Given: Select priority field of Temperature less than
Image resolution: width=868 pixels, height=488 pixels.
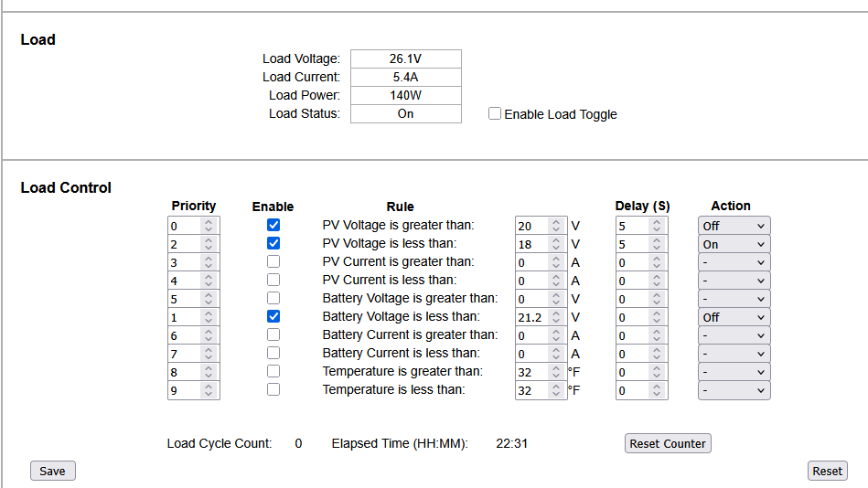Looking at the screenshot, I should click(193, 390).
